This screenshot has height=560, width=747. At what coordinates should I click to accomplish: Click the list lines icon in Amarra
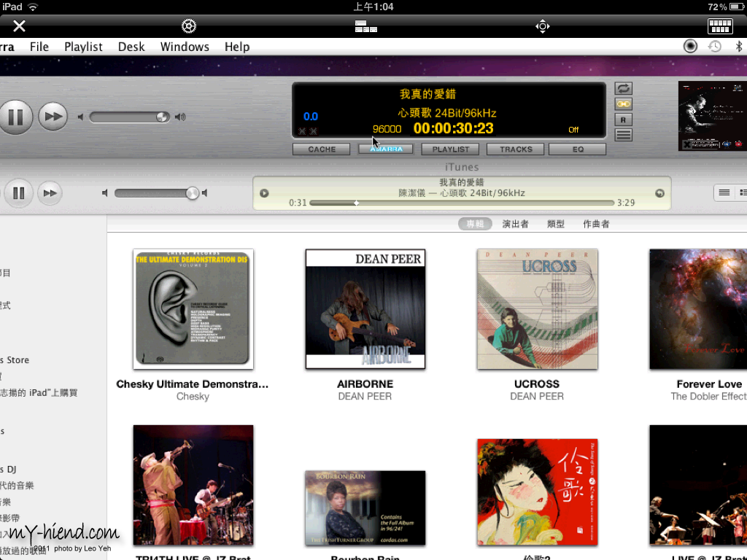click(x=623, y=135)
